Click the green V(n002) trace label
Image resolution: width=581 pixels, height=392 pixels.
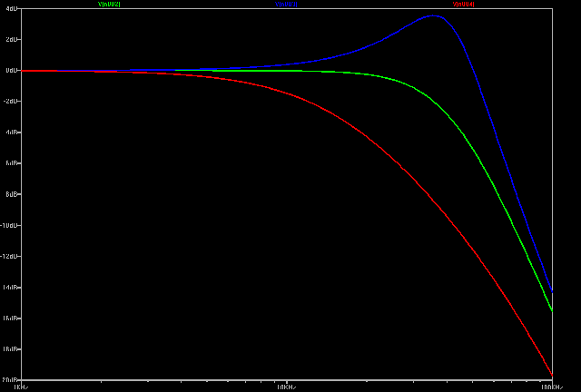click(x=109, y=4)
